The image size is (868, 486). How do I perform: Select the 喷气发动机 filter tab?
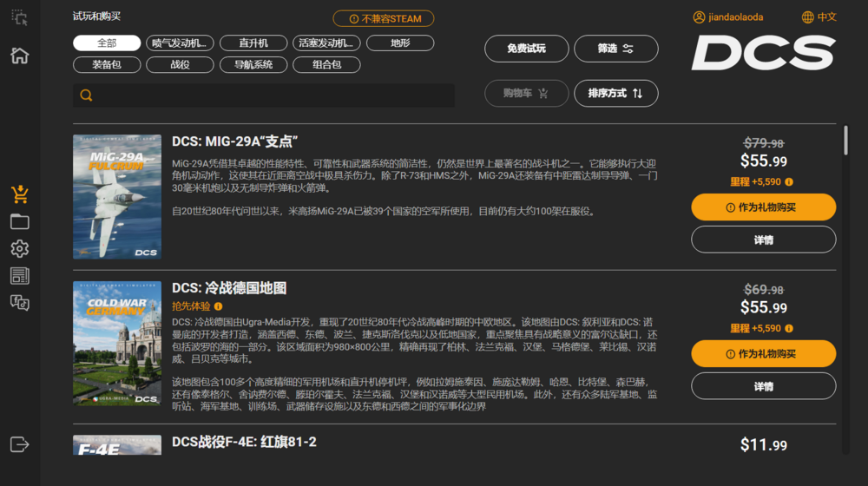pyautogui.click(x=180, y=43)
